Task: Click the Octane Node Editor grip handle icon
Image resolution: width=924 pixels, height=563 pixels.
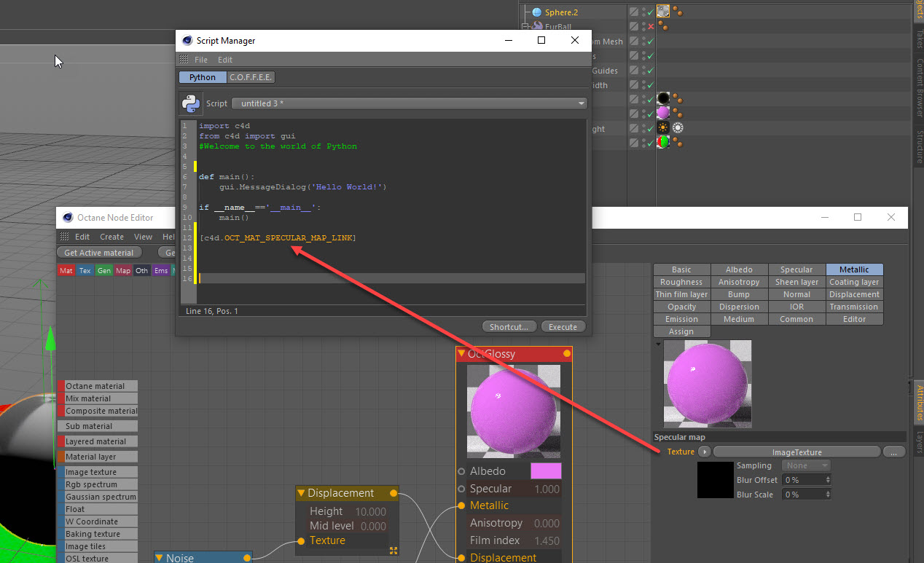Action: (65, 237)
